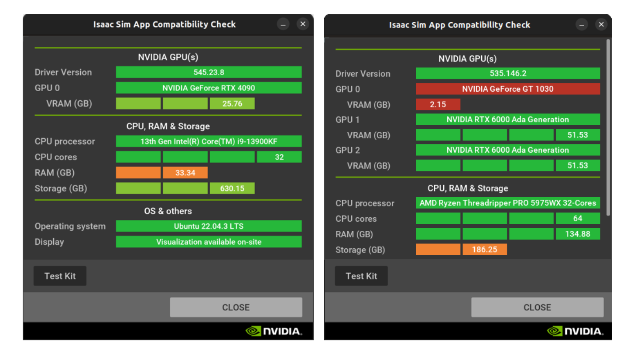The height and width of the screenshot is (346, 644).
Task: Click 13th Gen Intel Core i9-13900KF entry
Action: pos(209,141)
